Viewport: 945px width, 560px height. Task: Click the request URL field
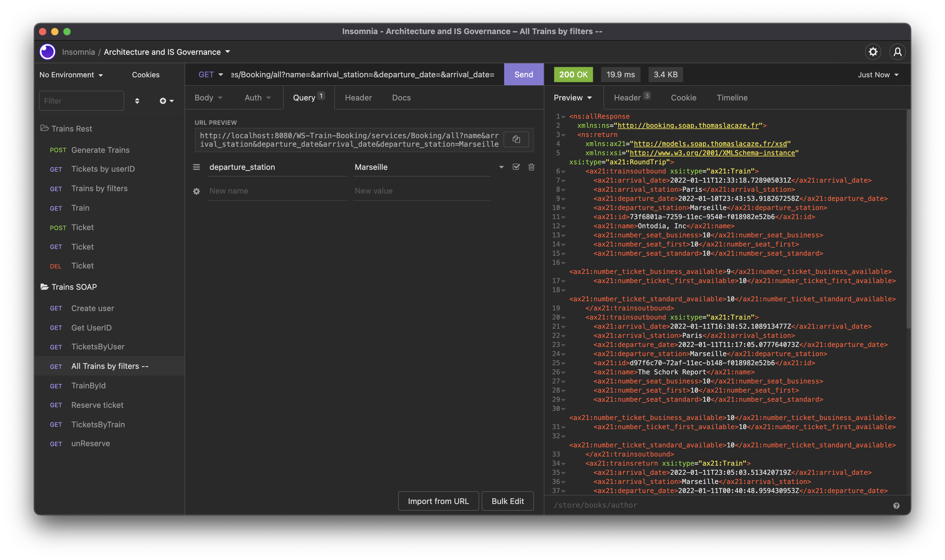pyautogui.click(x=363, y=74)
